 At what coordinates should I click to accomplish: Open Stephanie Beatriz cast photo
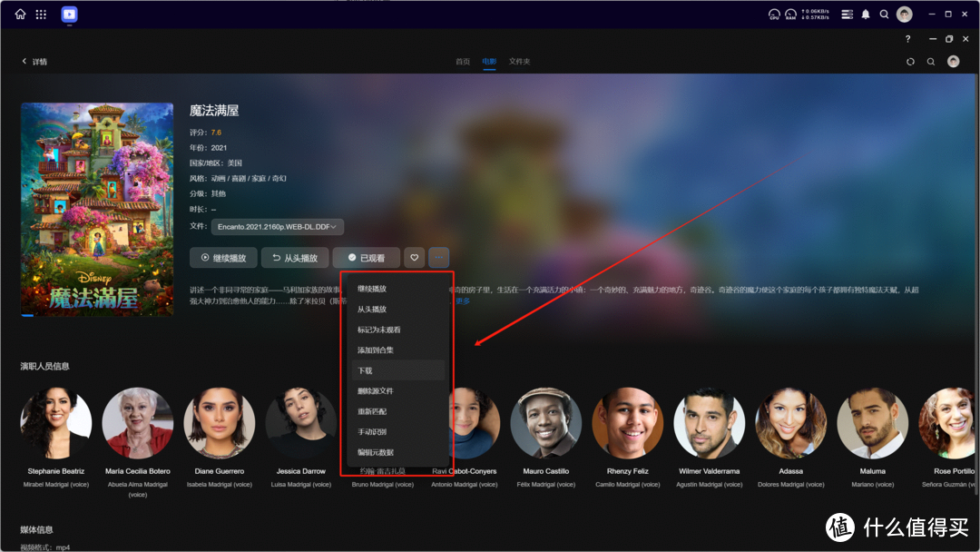[55, 423]
